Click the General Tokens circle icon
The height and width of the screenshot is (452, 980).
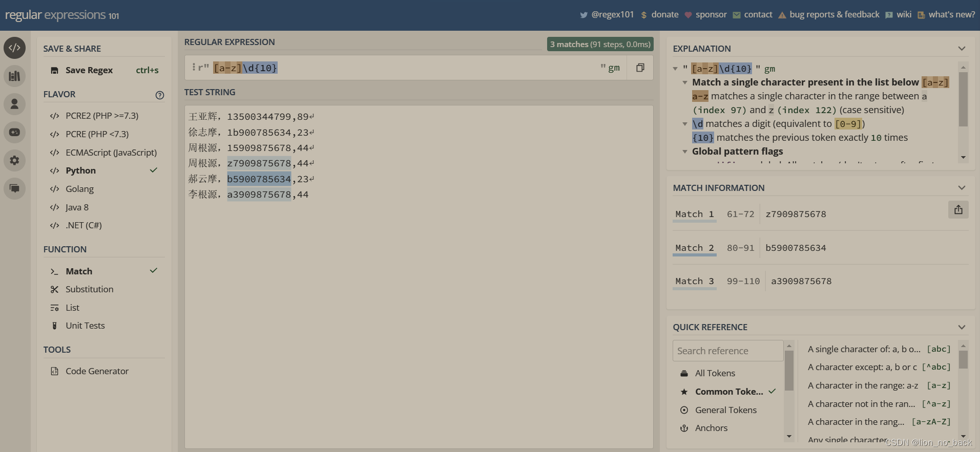(x=684, y=410)
